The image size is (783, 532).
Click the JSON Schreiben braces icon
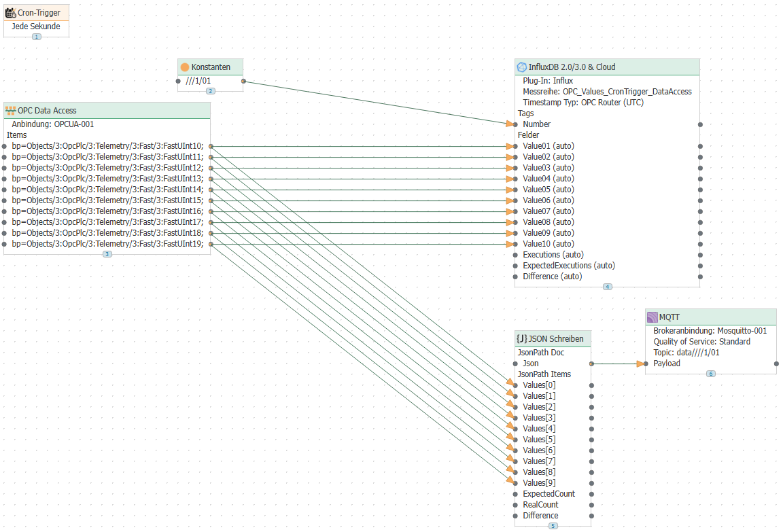pos(522,338)
